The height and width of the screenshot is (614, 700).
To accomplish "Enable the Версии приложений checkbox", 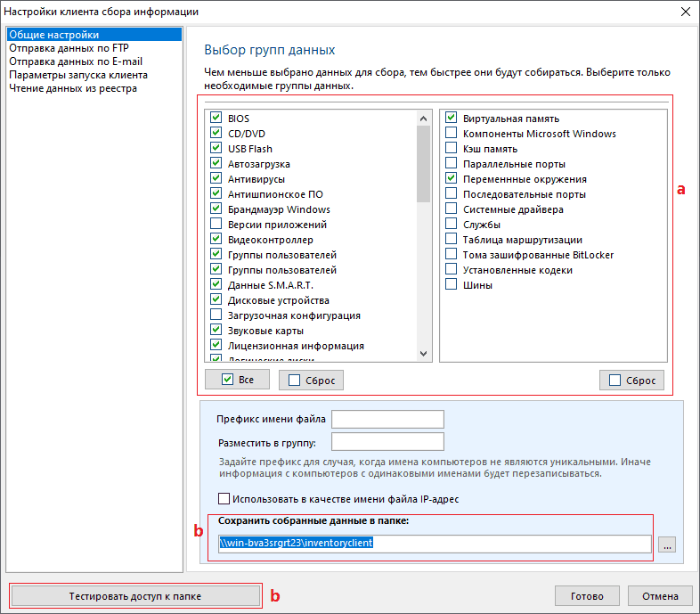I will tap(216, 225).
